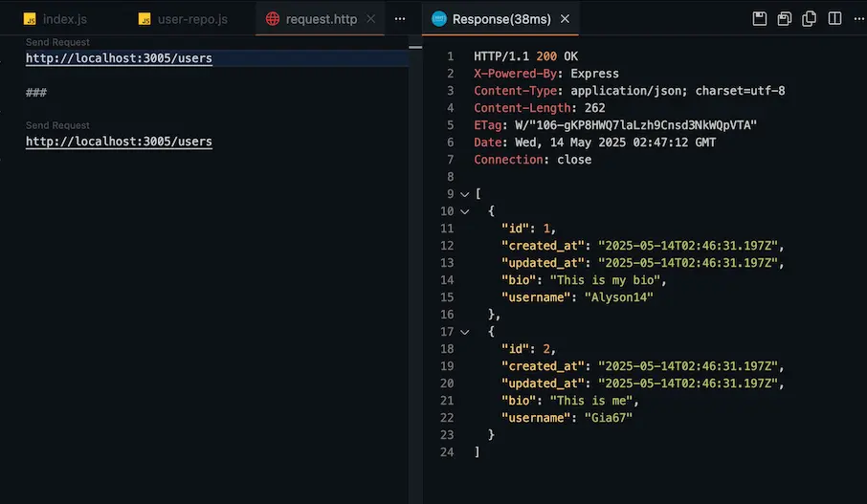Click the Split Editor icon
Image resolution: width=867 pixels, height=504 pixels.
834,19
